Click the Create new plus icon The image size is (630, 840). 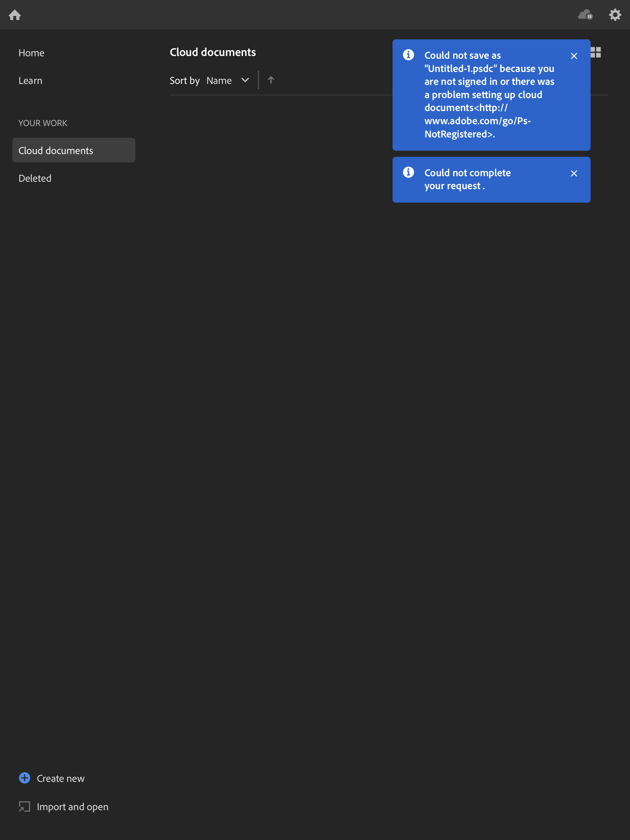pos(24,778)
